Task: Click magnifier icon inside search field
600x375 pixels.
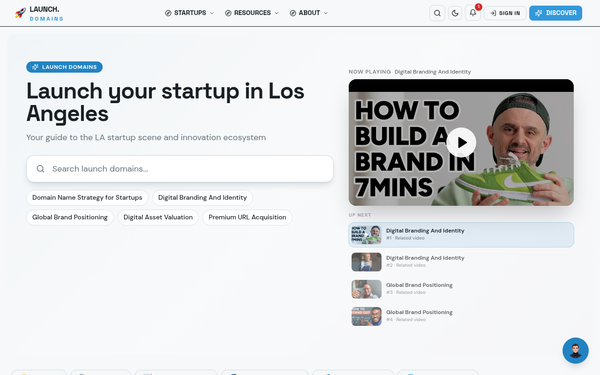Action: (40, 169)
